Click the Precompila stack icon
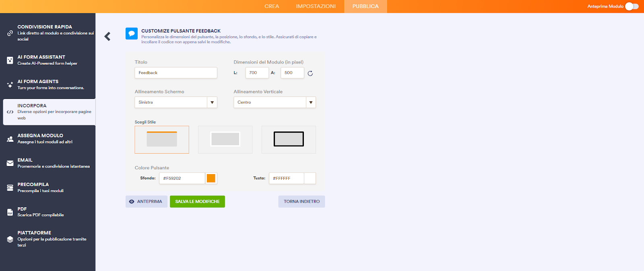Screen dimensions: 644x271 pos(10,188)
